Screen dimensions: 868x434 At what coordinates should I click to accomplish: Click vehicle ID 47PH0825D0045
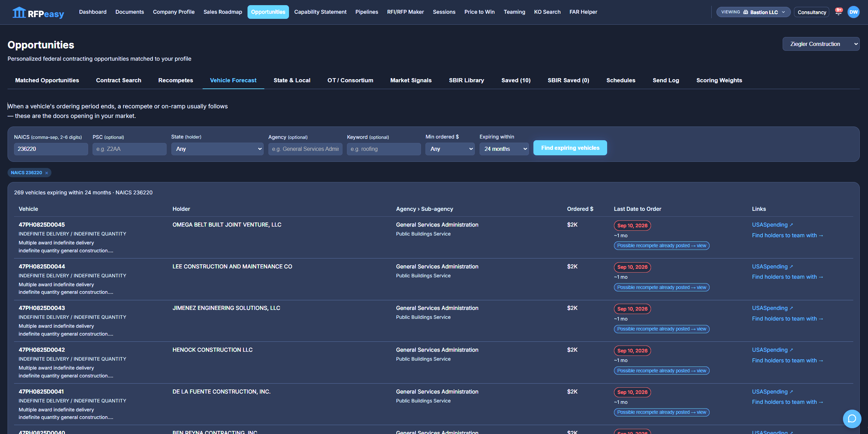tap(41, 225)
